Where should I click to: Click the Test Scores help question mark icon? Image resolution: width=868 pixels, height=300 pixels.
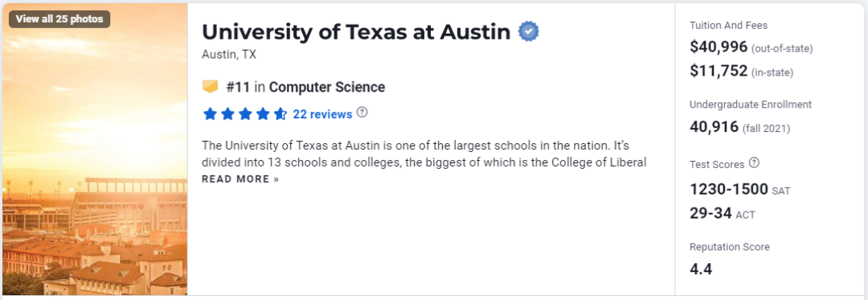(x=754, y=163)
